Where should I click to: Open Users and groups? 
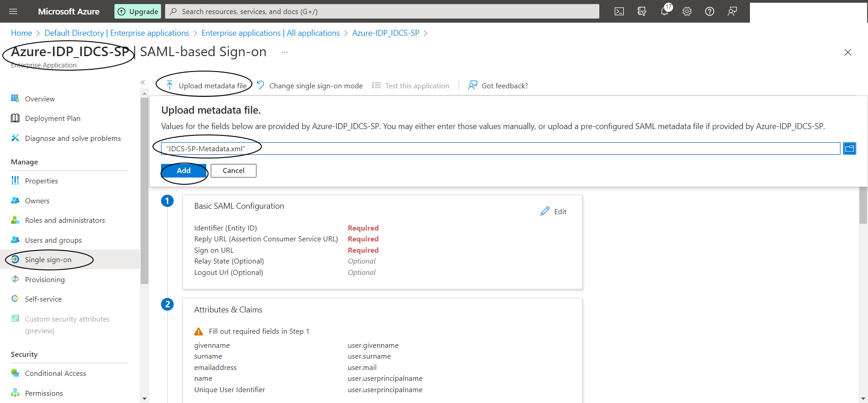[x=53, y=240]
